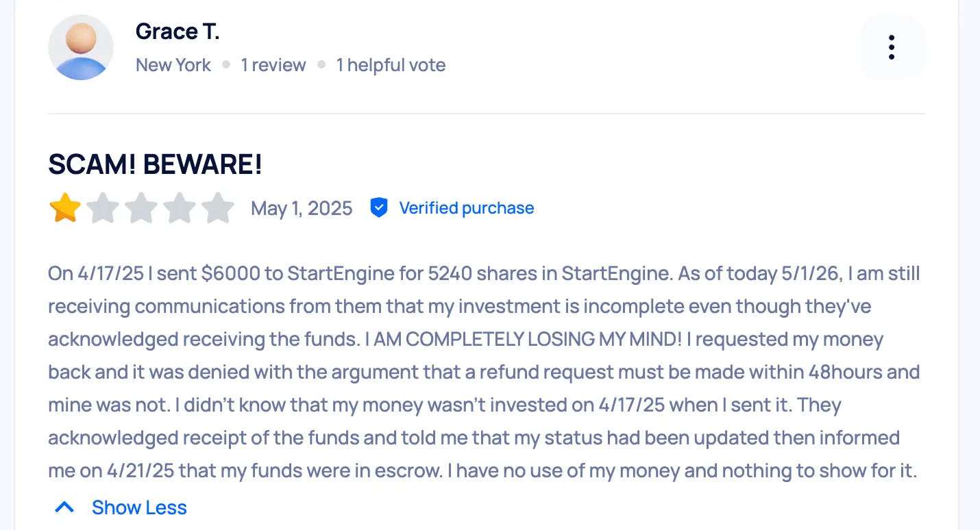Click the Verified purchase shield icon
The height and width of the screenshot is (530, 980).
(378, 207)
